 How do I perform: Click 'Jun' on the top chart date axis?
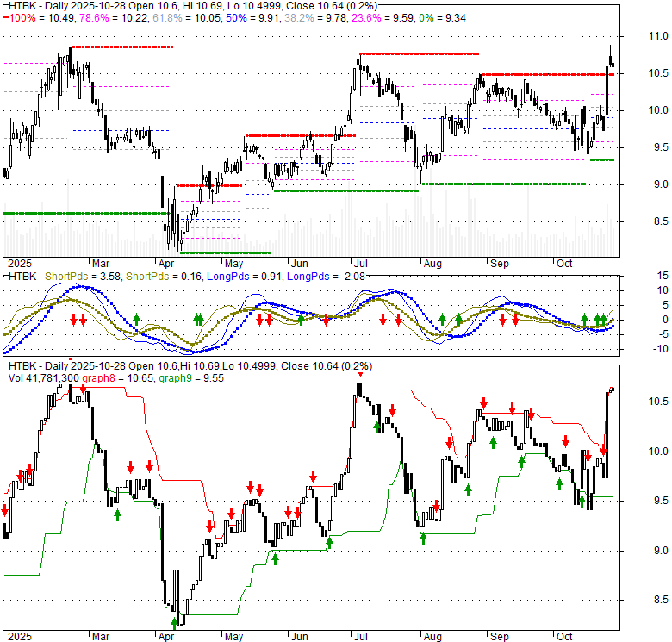(x=300, y=264)
